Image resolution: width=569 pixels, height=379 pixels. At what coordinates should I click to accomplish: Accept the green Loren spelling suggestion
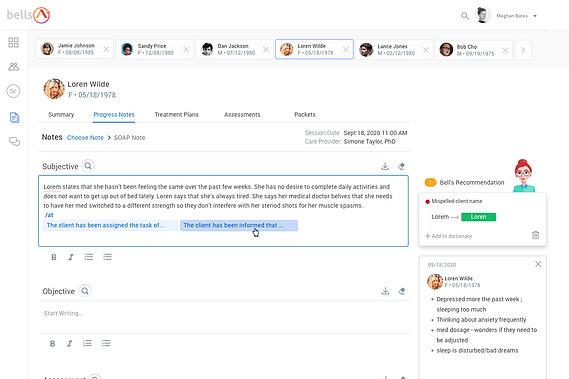tap(478, 217)
